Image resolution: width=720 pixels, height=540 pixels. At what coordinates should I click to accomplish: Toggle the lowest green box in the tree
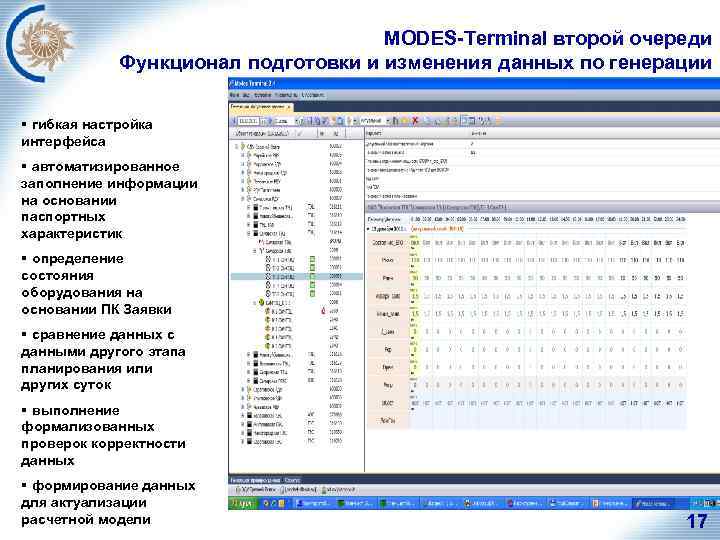(x=312, y=294)
